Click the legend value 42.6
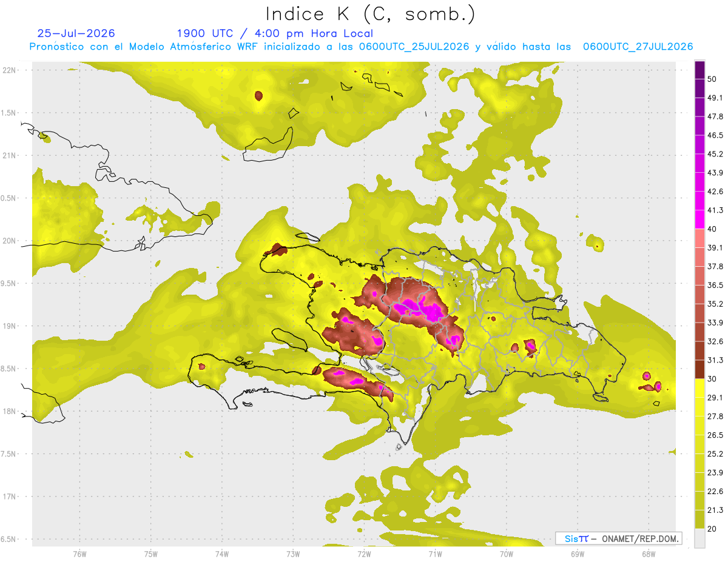 click(715, 192)
